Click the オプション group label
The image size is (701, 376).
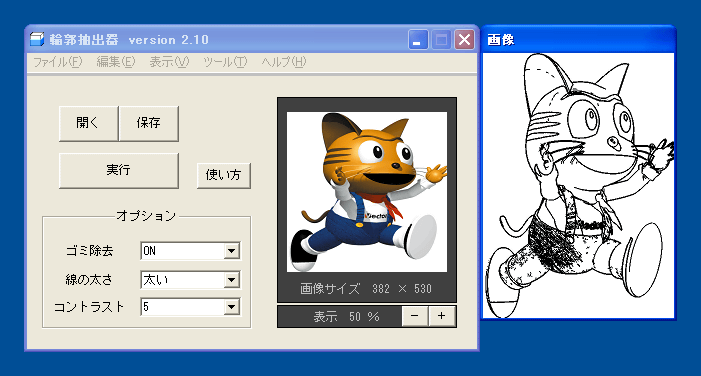click(x=146, y=216)
